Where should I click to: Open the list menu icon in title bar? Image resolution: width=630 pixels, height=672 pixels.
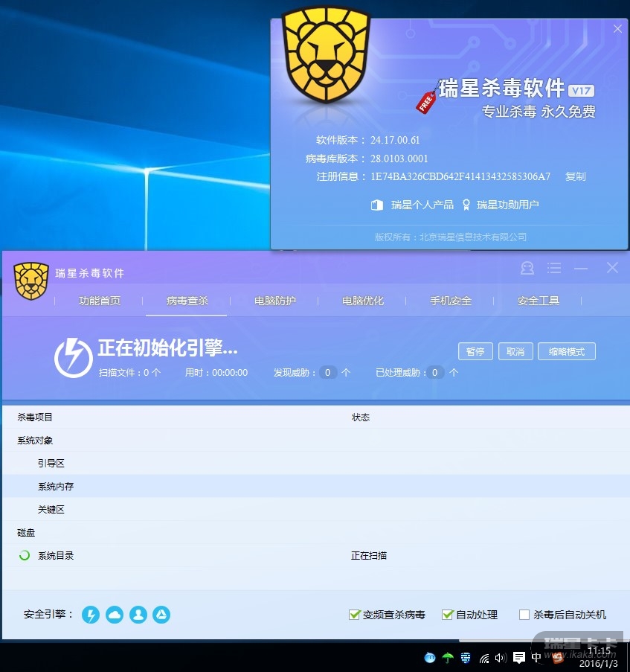[554, 269]
